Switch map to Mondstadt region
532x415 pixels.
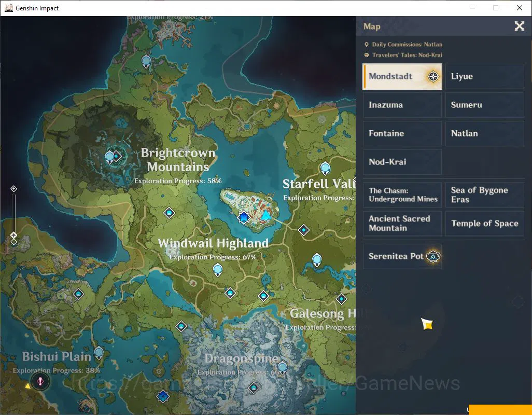(x=402, y=76)
